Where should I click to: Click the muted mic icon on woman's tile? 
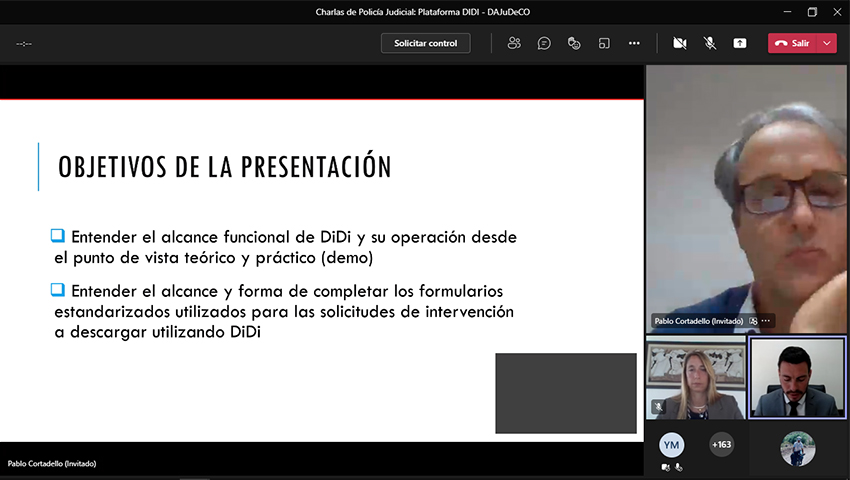pyautogui.click(x=658, y=407)
